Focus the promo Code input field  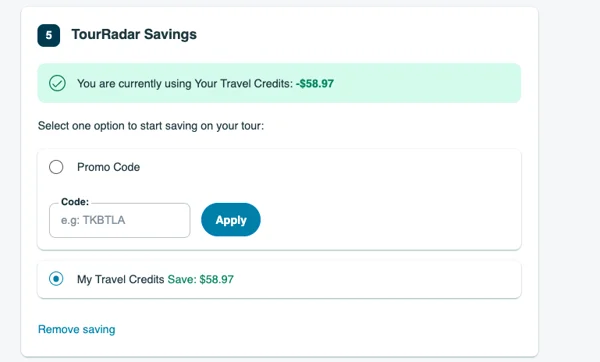[120, 220]
